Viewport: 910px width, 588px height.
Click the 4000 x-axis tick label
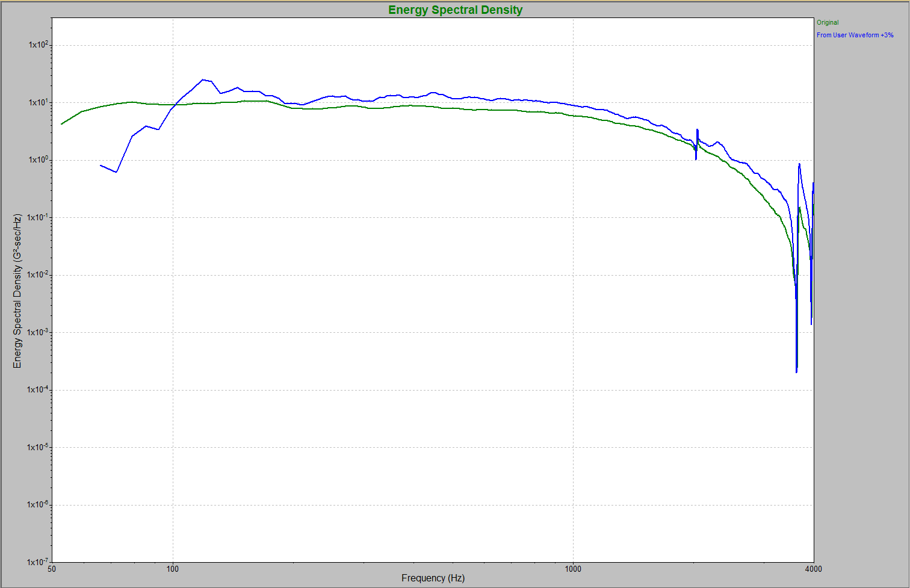[814, 569]
